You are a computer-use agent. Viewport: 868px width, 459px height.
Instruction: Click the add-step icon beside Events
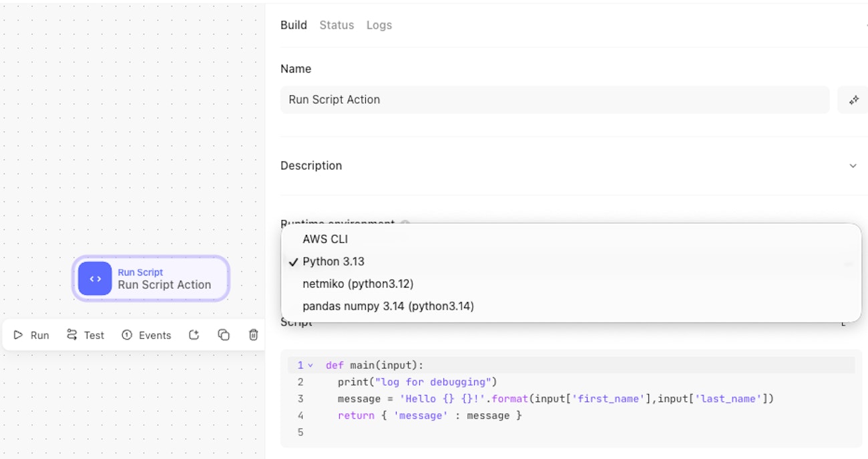tap(194, 335)
